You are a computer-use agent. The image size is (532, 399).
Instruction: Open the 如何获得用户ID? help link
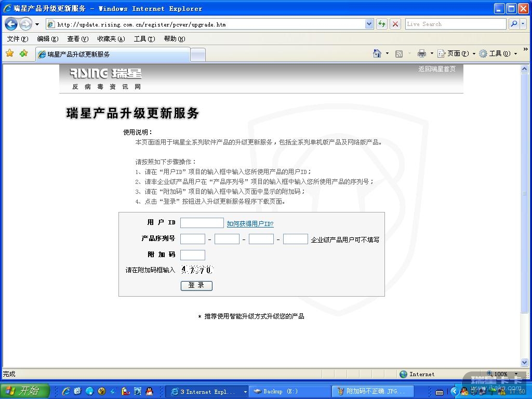tap(250, 223)
